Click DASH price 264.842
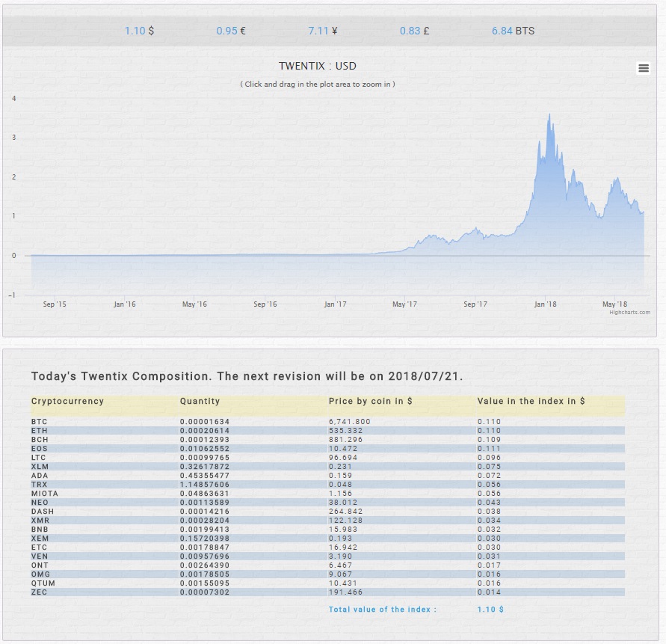 tap(346, 512)
